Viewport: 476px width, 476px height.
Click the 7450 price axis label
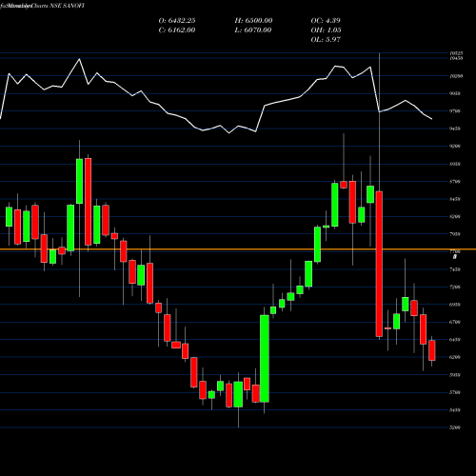point(455,269)
